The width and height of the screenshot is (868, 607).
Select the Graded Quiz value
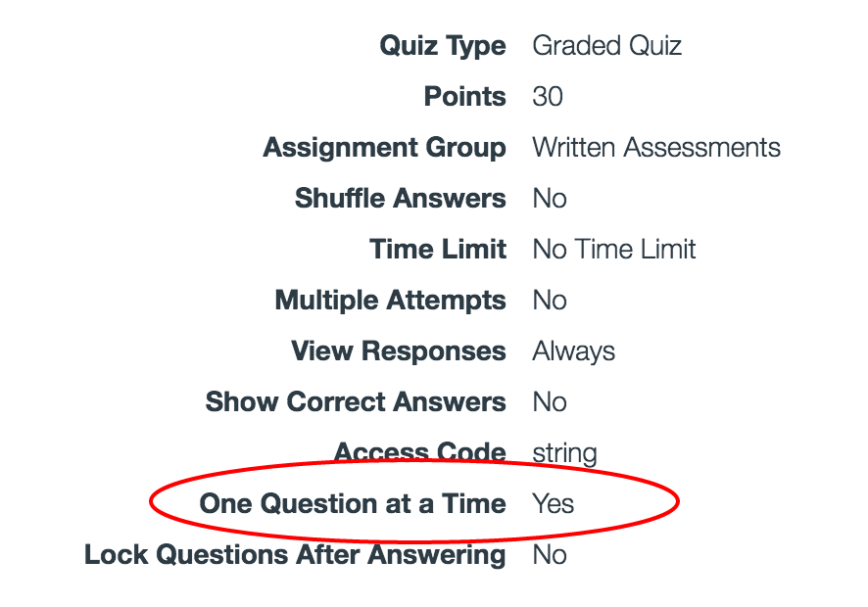[x=606, y=46]
